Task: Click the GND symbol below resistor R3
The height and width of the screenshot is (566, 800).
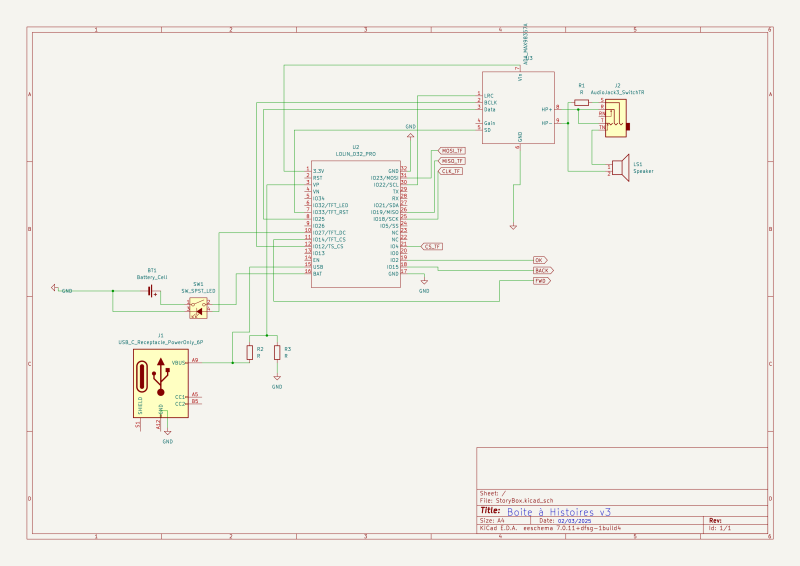Action: [277, 378]
